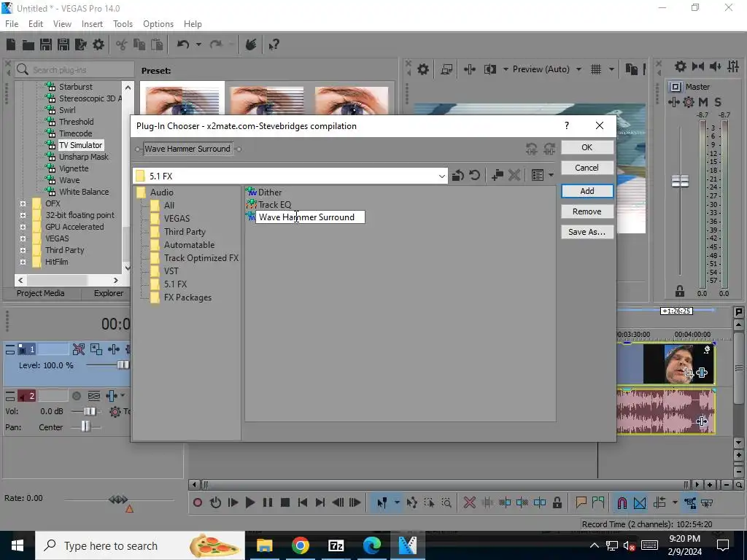The image size is (747, 560).
Task: Open Video Preview settings gear icon
Action: [x=423, y=69]
